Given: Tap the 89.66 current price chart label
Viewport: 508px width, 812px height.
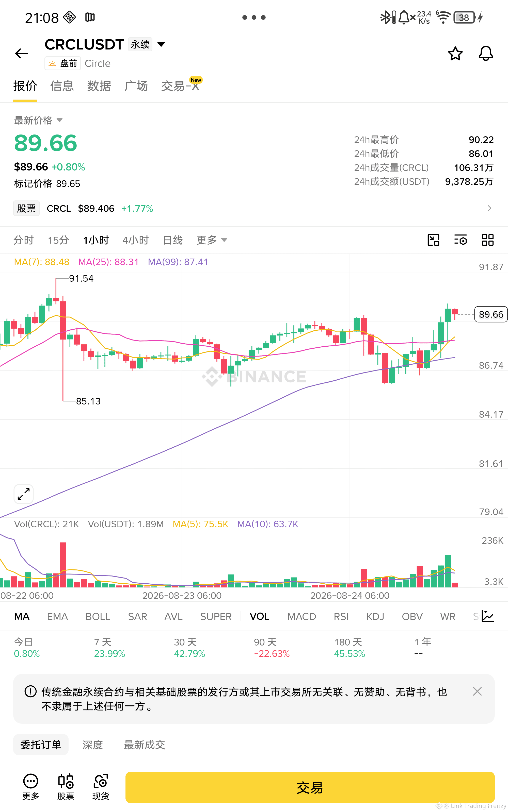Looking at the screenshot, I should 491,314.
